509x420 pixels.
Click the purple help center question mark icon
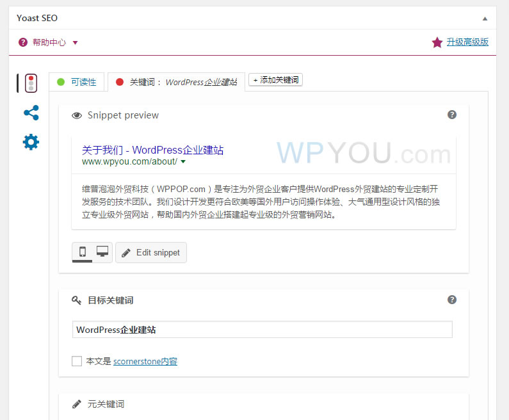tap(23, 42)
